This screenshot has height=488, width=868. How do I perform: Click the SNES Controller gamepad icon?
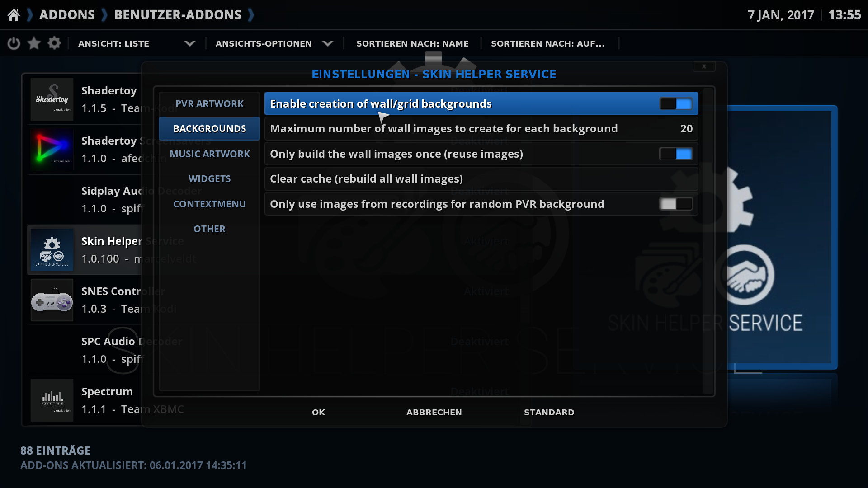pyautogui.click(x=52, y=300)
